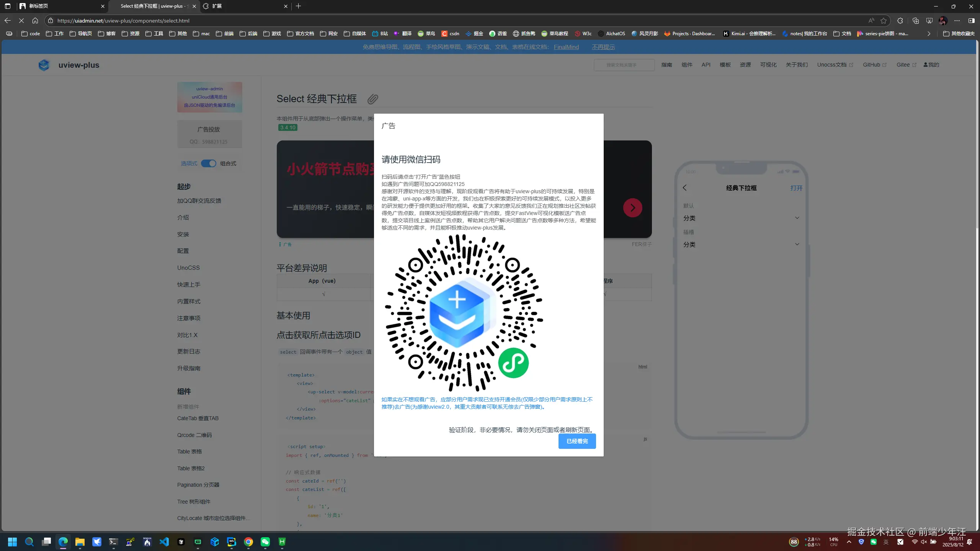This screenshot has width=980, height=551.
Task: Click the browser extensions icon
Action: point(900,20)
